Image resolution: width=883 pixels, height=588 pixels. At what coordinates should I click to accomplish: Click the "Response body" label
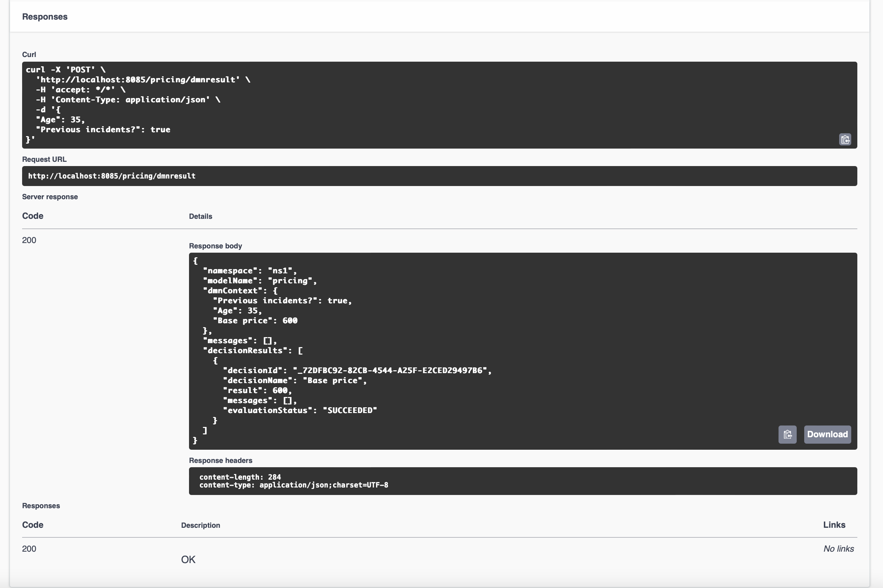(215, 246)
